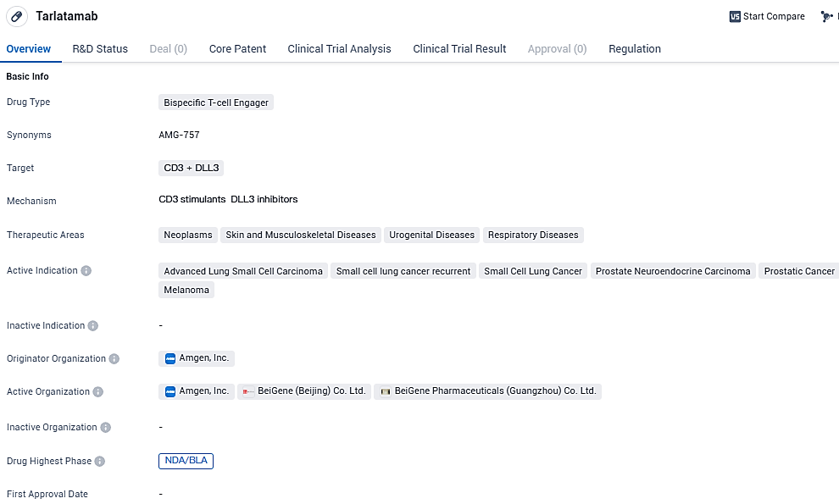This screenshot has width=839, height=504.
Task: Click the BeiGene (Beijing) logo icon
Action: point(247,391)
